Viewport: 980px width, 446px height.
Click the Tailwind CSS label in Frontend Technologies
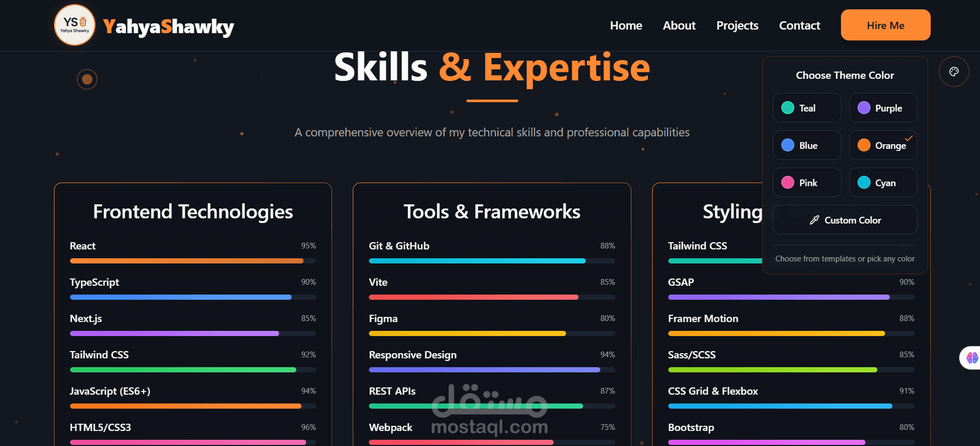pyautogui.click(x=99, y=355)
